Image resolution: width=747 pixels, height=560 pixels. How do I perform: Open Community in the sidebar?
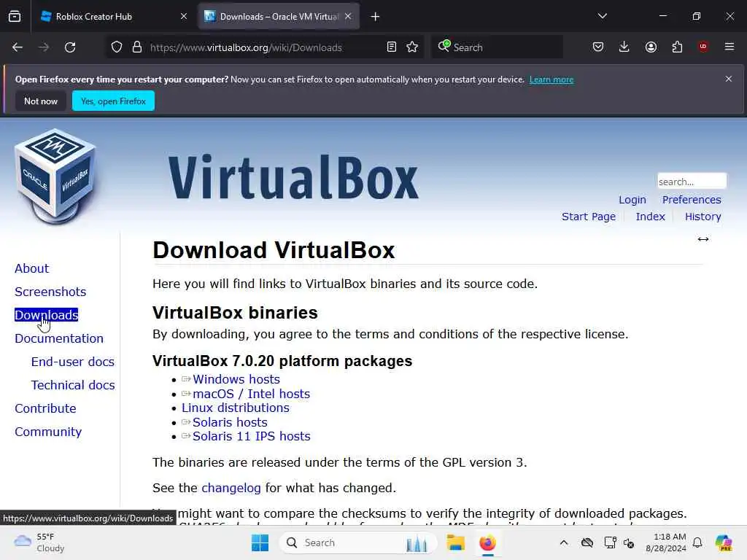coord(48,432)
